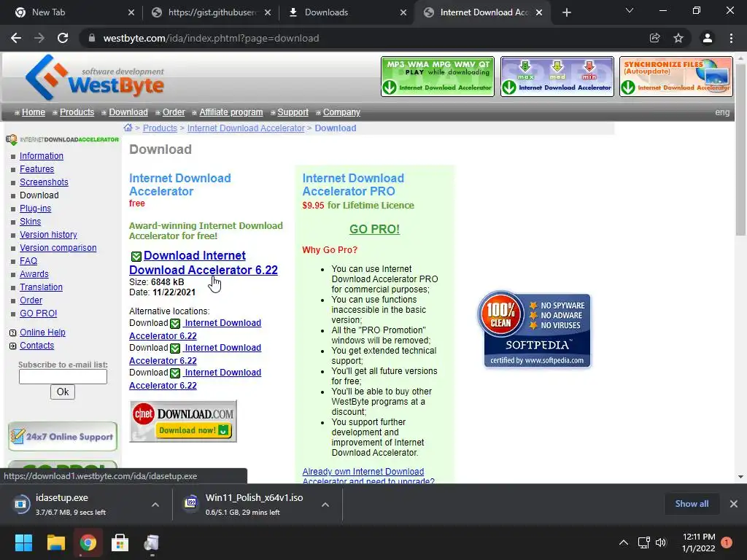Open the notification badge in the tray
Screen dimensions: 747x560
[727, 542]
